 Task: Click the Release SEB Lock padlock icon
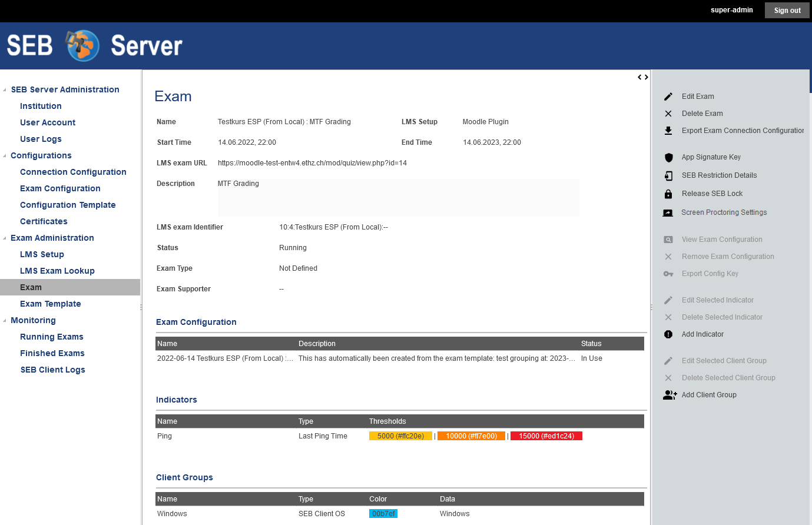click(668, 194)
